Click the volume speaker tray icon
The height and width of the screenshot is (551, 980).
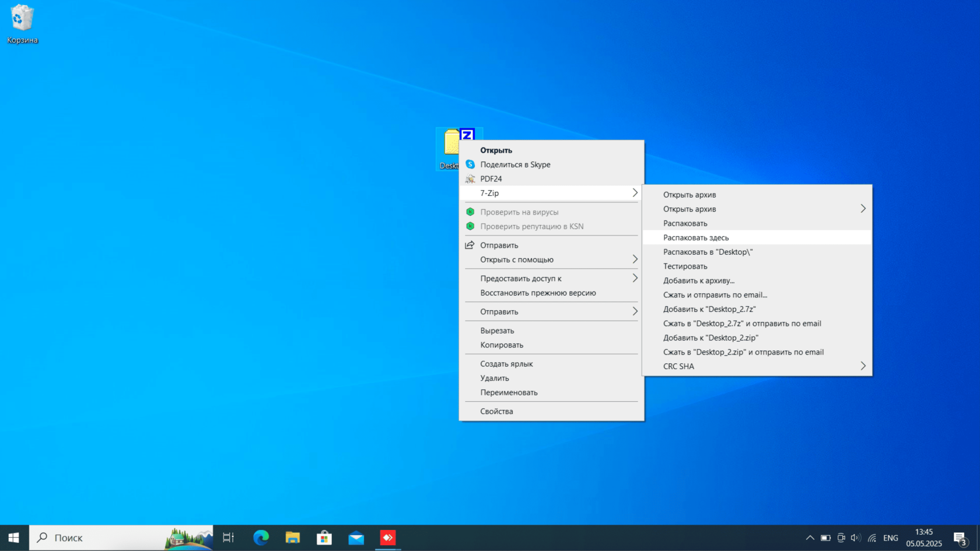pyautogui.click(x=856, y=538)
